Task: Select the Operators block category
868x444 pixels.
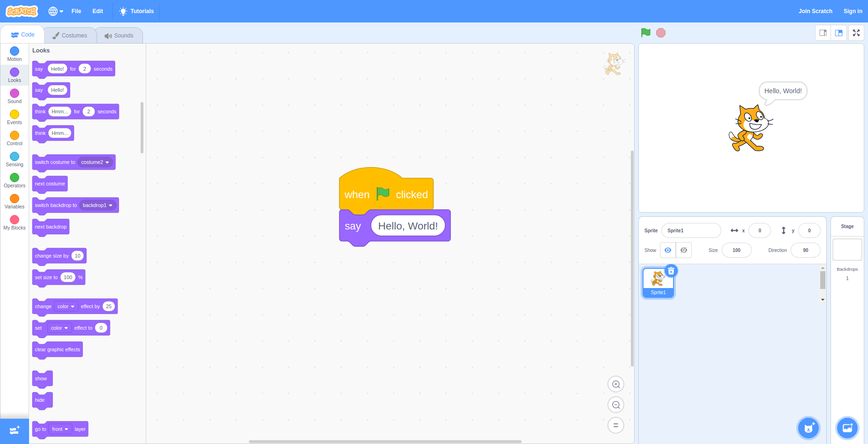Action: [x=15, y=180]
